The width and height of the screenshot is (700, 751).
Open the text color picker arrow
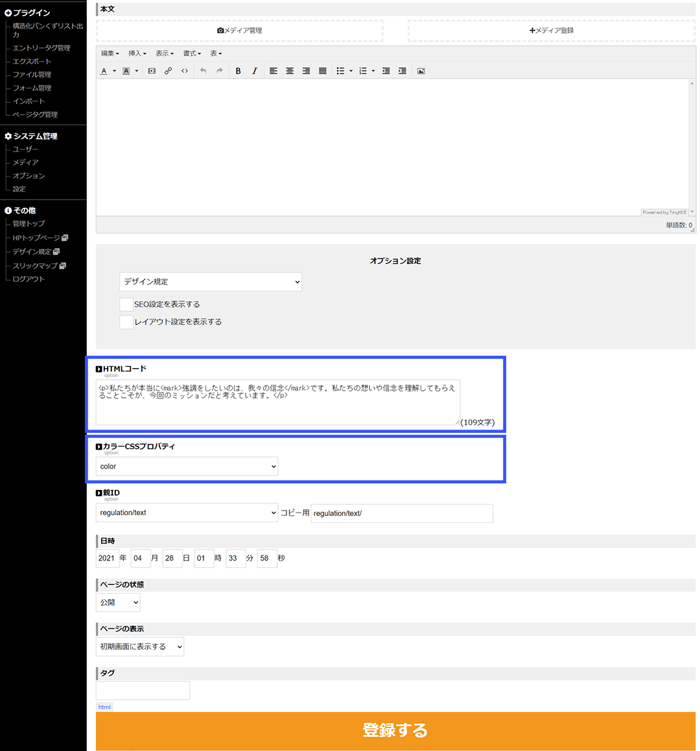[x=115, y=71]
